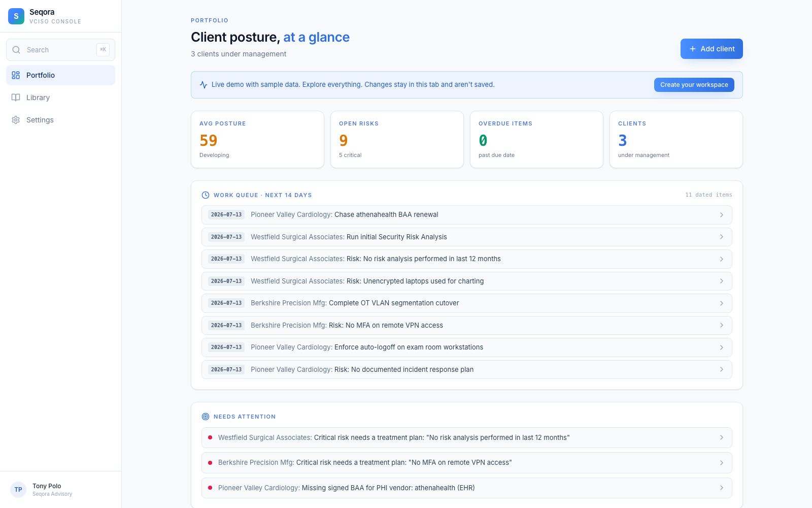Open Run initial Security Risk Analysis item
Screen dimensions: 812x508
point(466,237)
